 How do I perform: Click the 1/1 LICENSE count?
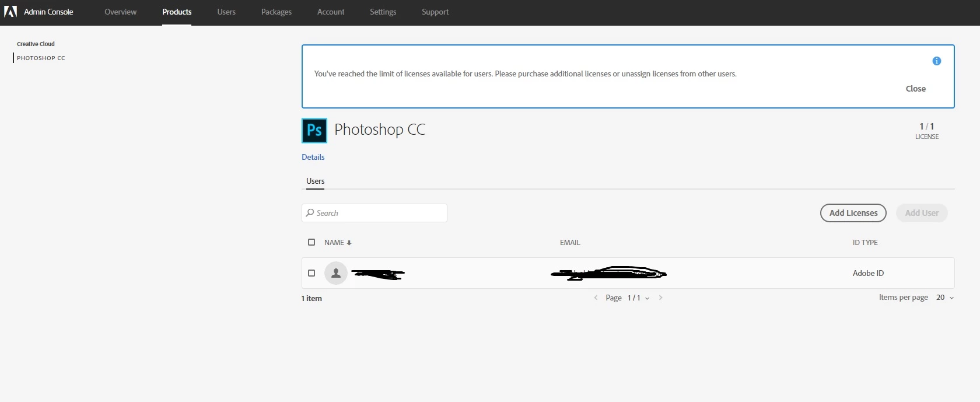[x=927, y=131]
